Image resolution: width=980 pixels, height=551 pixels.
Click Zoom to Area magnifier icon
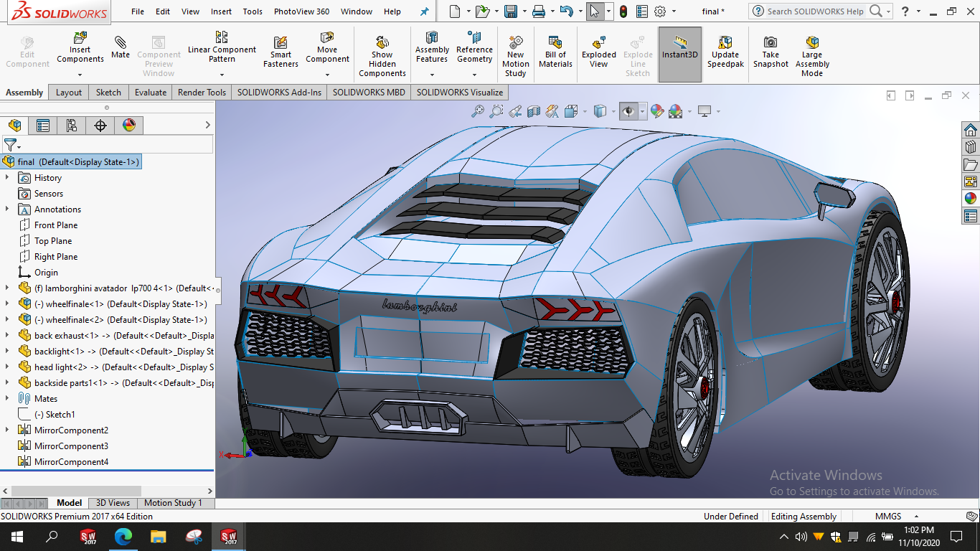[x=496, y=111]
